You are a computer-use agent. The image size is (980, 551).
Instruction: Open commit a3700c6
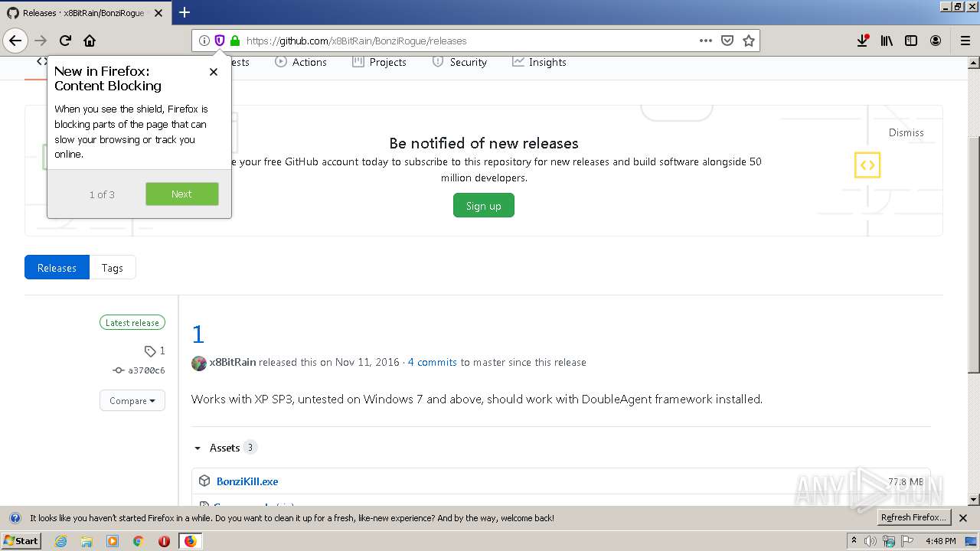pyautogui.click(x=139, y=370)
